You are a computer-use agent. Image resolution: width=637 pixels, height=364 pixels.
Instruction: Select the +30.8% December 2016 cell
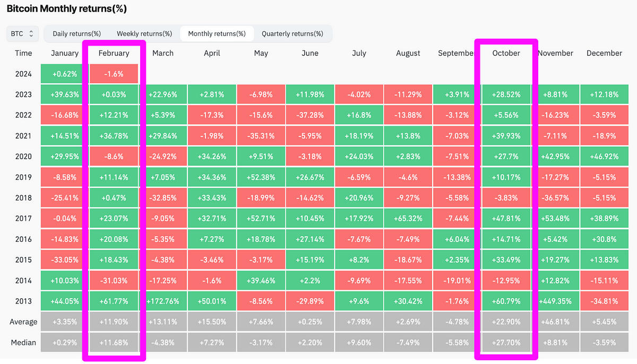(604, 239)
